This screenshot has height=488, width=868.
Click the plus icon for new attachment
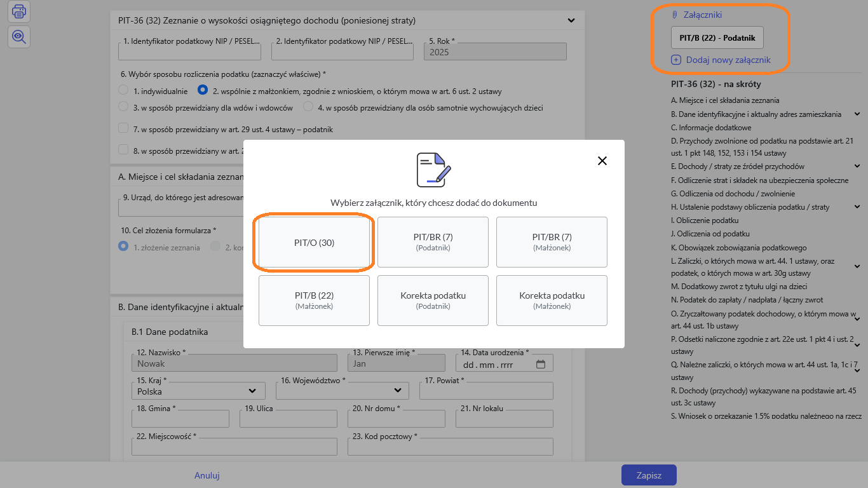pos(676,60)
